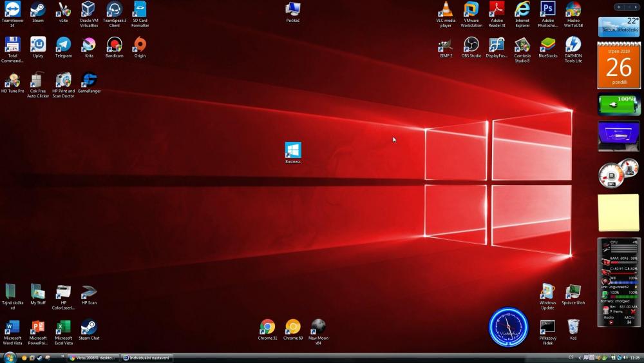644x363 pixels.
Task: Open the Koš recycle bin
Action: 573,327
